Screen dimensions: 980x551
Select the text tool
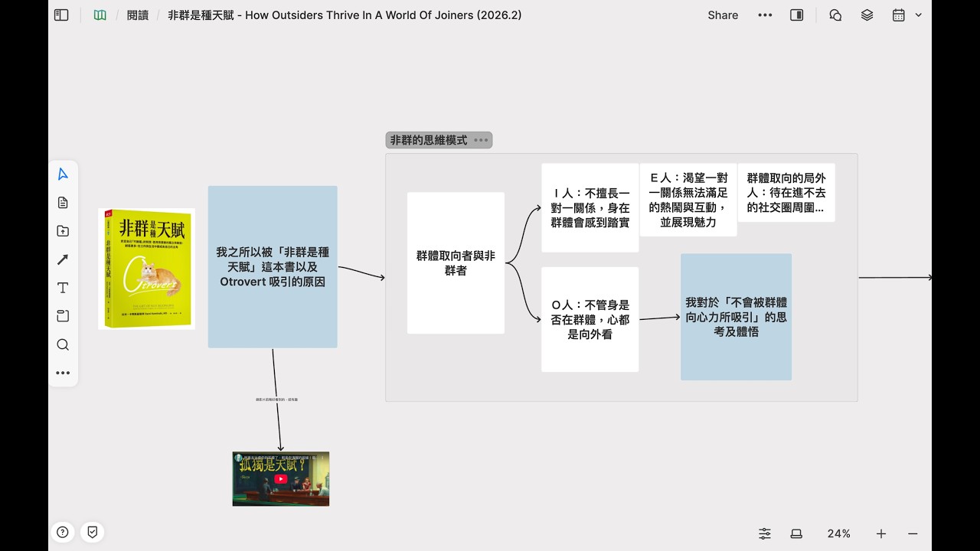(x=63, y=288)
